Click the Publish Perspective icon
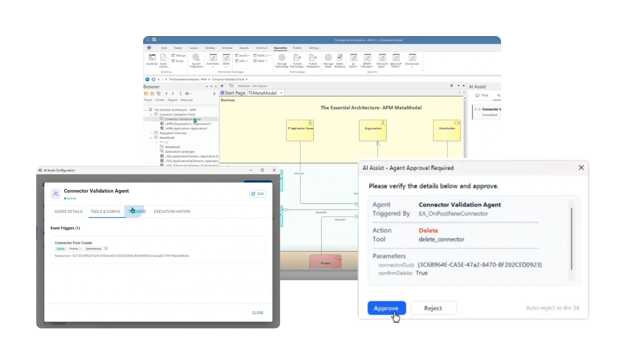This screenshot has height=362, width=644. (x=313, y=58)
